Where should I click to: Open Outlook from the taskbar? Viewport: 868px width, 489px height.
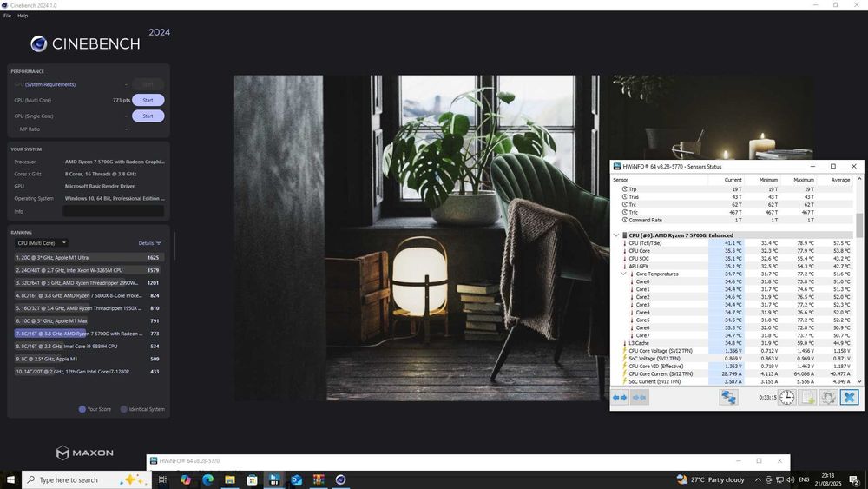tap(296, 479)
